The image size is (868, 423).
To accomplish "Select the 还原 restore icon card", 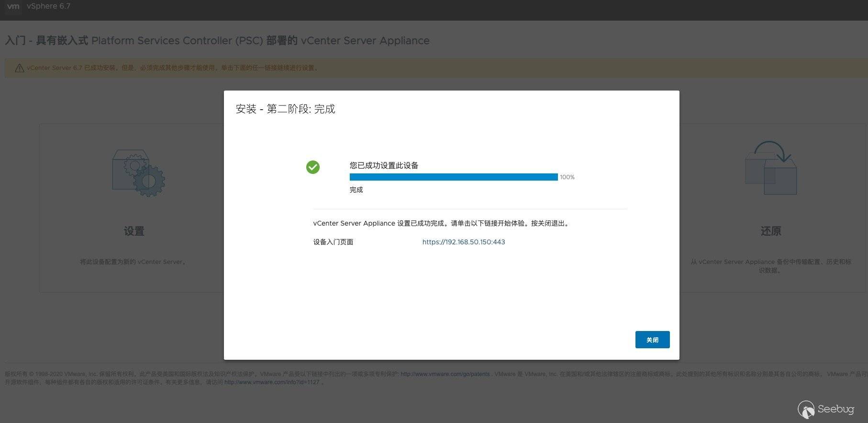I will [771, 168].
